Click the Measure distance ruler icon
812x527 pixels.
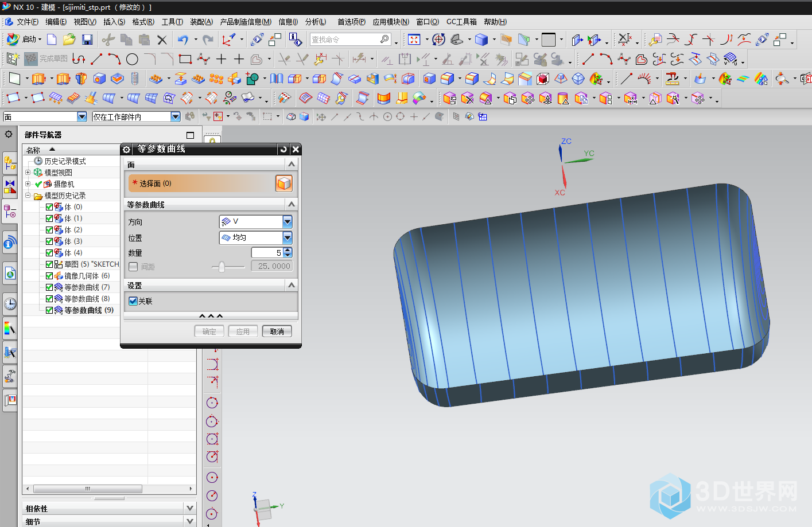click(672, 79)
